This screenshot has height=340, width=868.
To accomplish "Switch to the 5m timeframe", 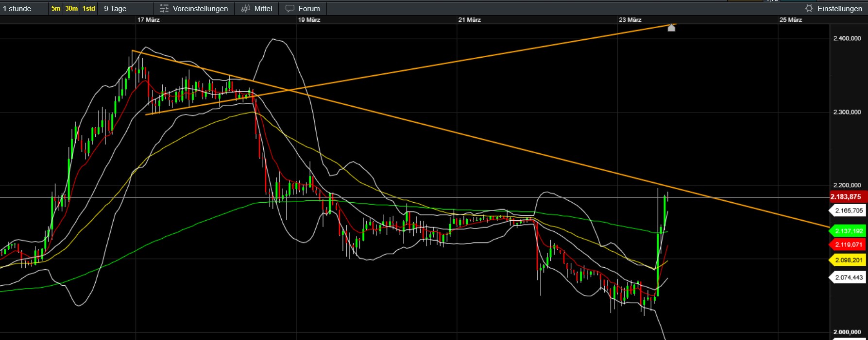I will click(56, 9).
